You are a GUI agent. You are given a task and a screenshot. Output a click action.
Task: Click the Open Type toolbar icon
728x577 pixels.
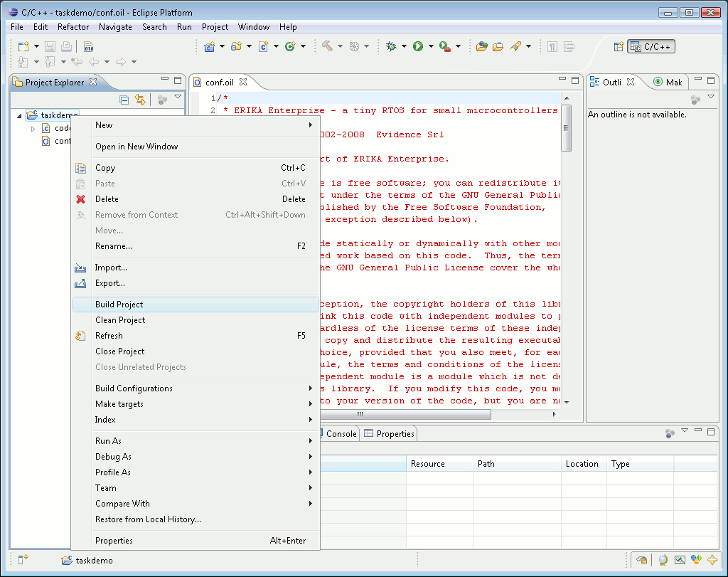click(482, 46)
